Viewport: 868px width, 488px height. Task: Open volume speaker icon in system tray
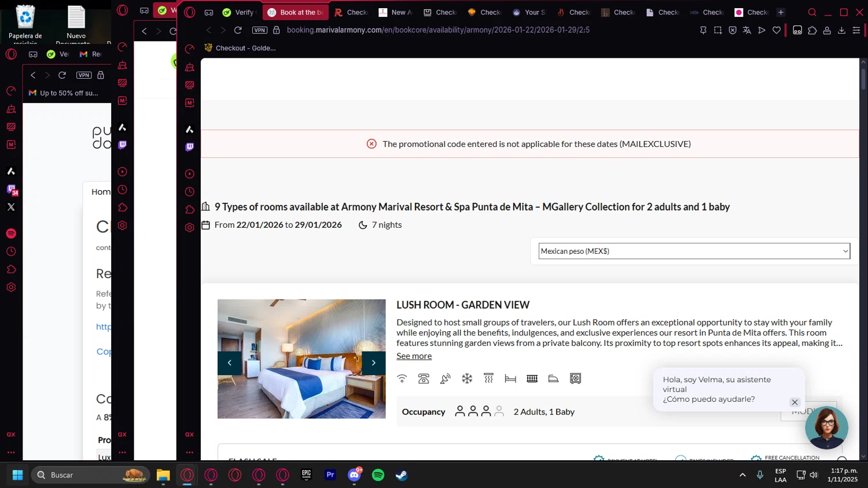[814, 475]
